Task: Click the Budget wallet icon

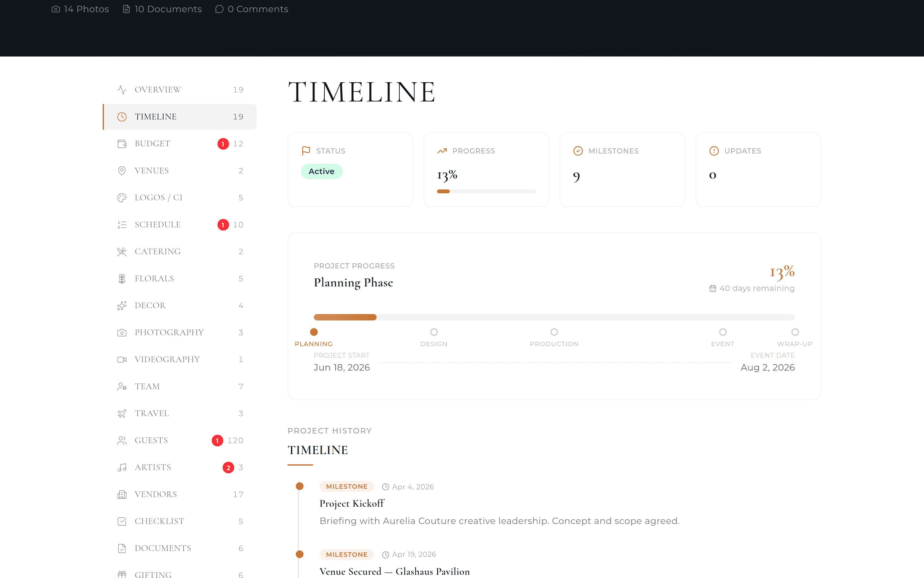Action: tap(122, 144)
